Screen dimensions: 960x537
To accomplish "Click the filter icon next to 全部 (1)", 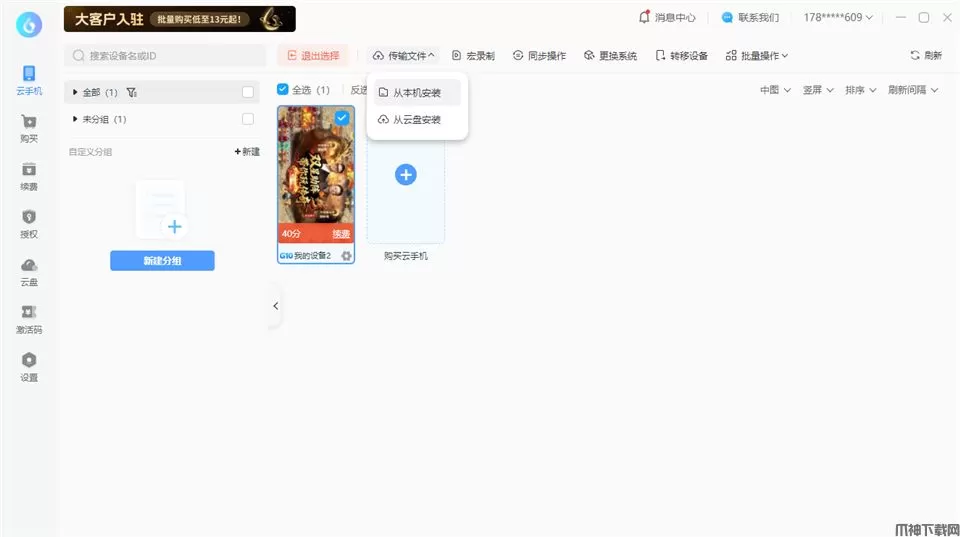I will pos(132,92).
